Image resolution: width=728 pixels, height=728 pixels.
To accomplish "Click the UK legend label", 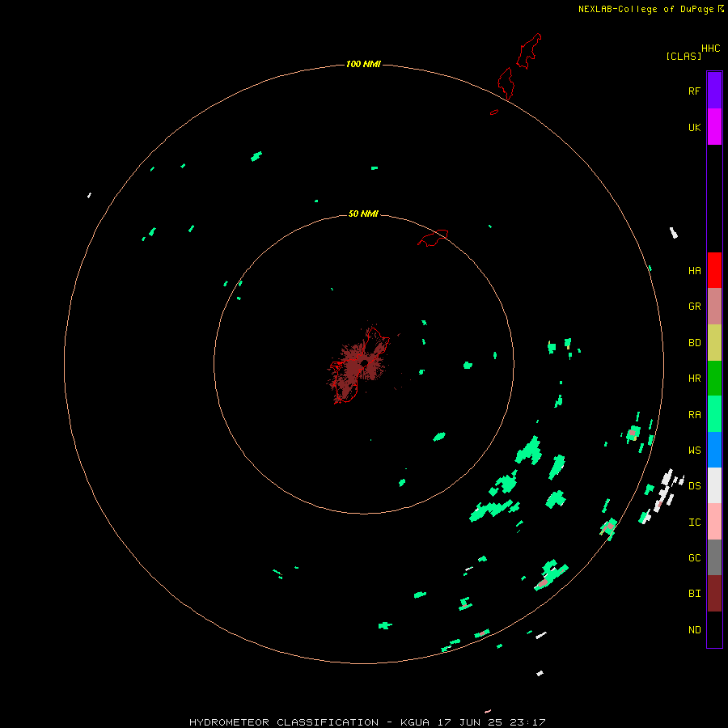I will [694, 127].
